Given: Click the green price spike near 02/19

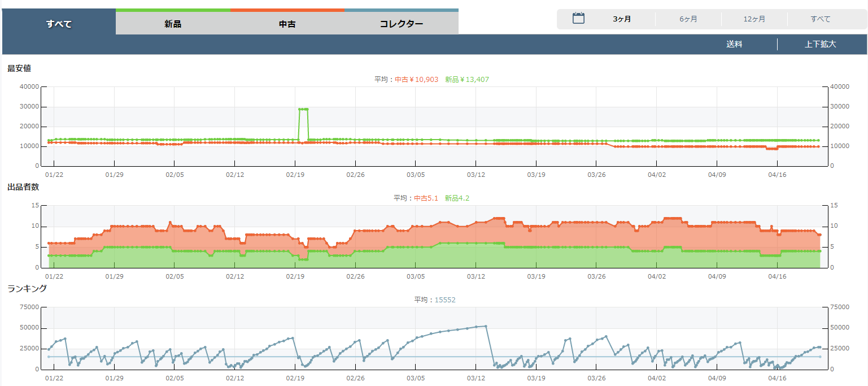Looking at the screenshot, I should coord(303,109).
